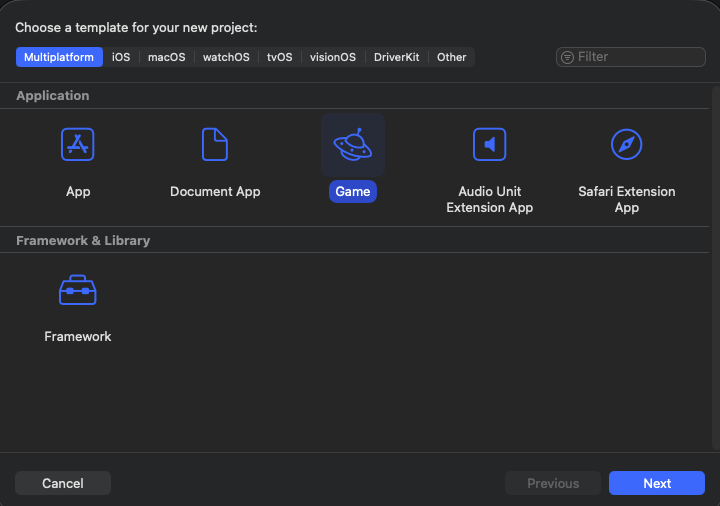
Task: Choose the Document App template icon
Action: [x=215, y=144]
